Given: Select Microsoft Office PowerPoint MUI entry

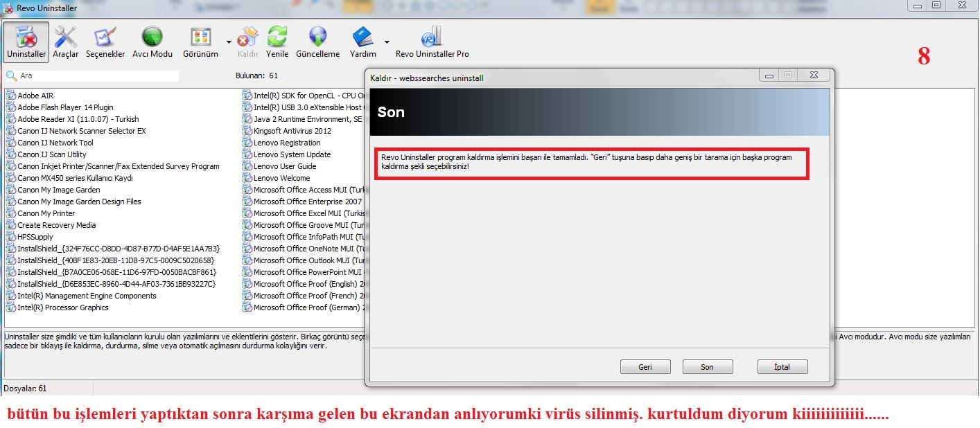Looking at the screenshot, I should tap(304, 272).
